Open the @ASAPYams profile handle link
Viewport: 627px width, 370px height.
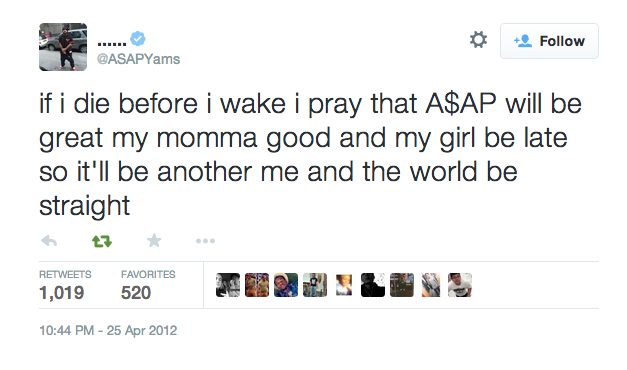[138, 59]
